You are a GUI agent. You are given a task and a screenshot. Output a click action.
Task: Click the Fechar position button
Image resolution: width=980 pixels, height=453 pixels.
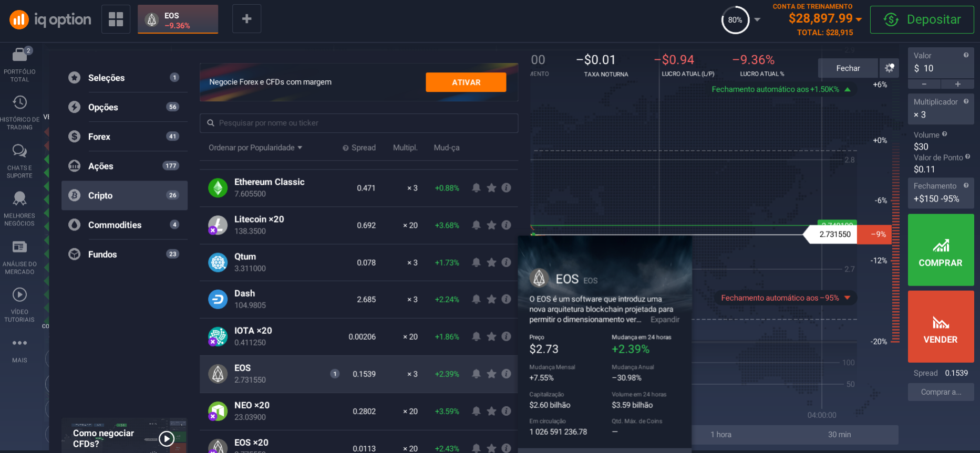(848, 68)
